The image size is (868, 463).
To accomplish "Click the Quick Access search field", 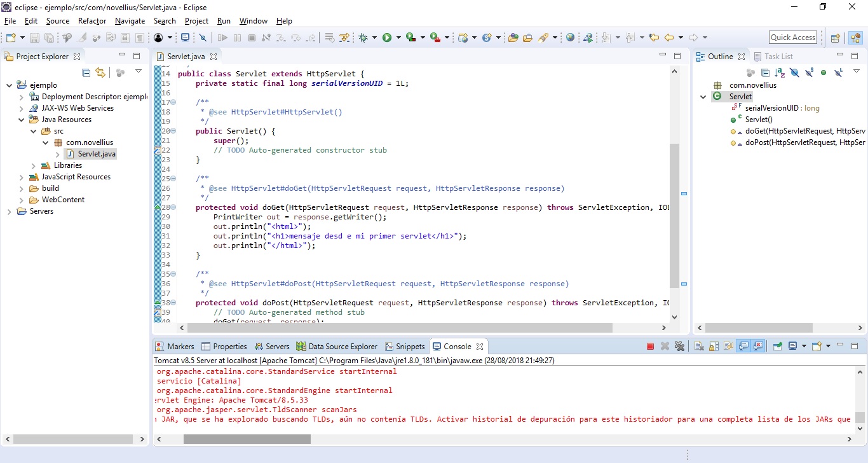I will [793, 38].
